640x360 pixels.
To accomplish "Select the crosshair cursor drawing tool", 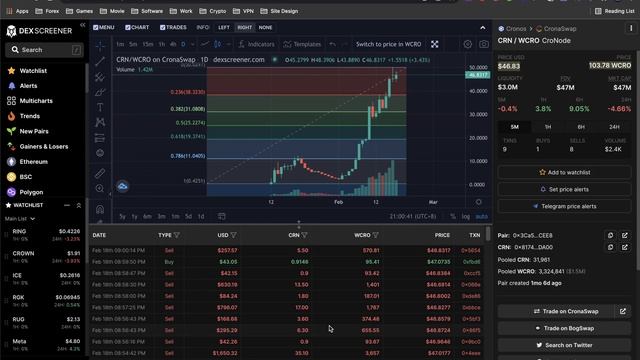I will tap(100, 46).
